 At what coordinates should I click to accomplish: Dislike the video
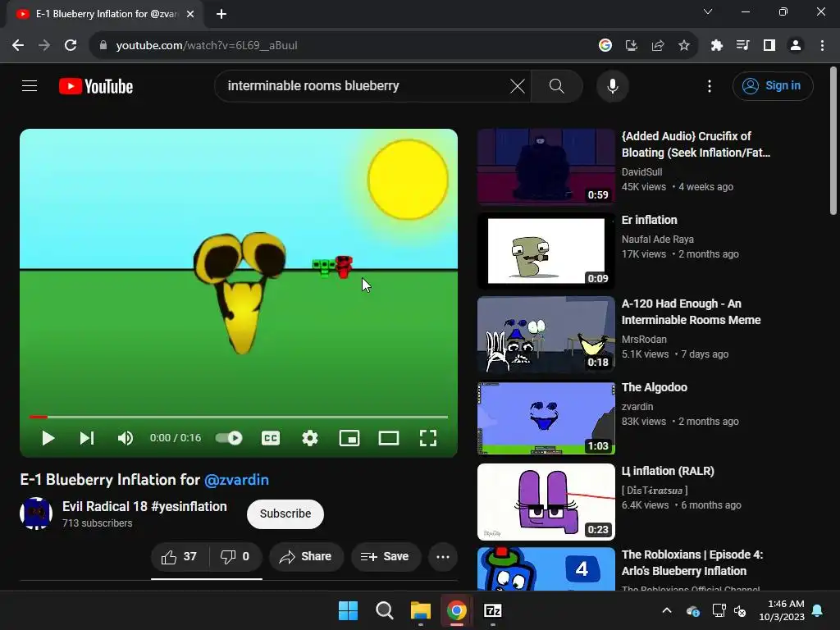point(235,557)
